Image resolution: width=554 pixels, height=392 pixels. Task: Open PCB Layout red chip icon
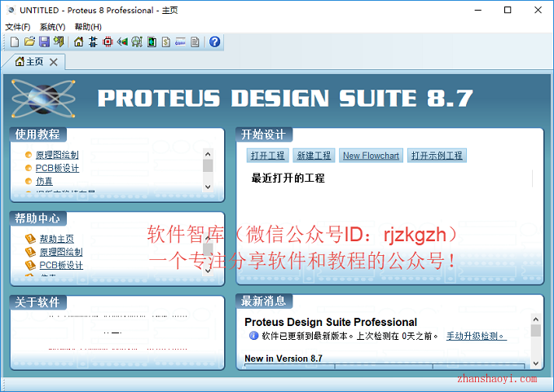click(108, 42)
